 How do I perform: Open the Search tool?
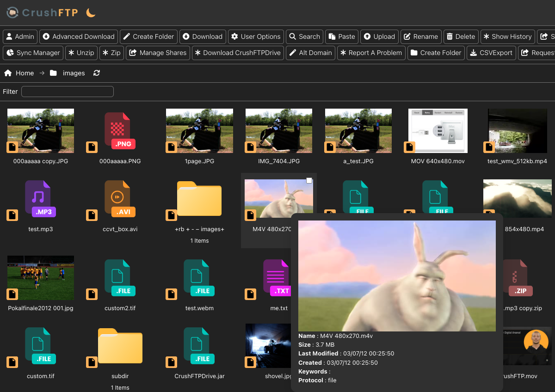click(305, 37)
